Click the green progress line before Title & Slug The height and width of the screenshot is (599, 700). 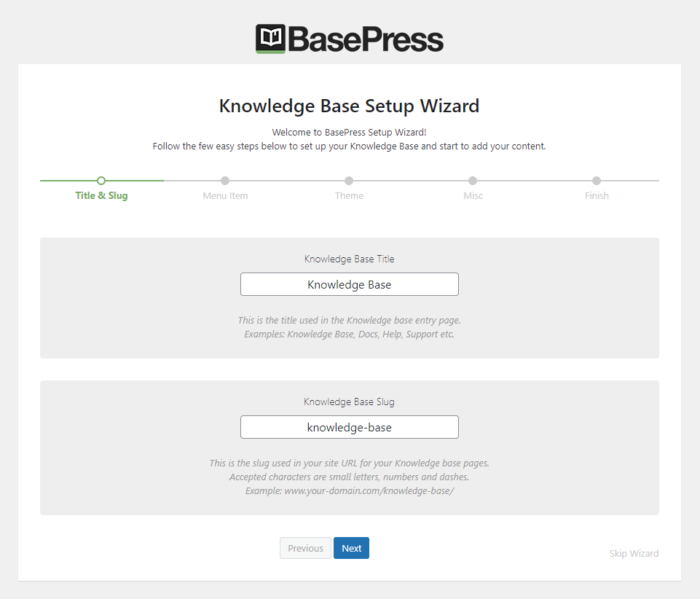(69, 180)
